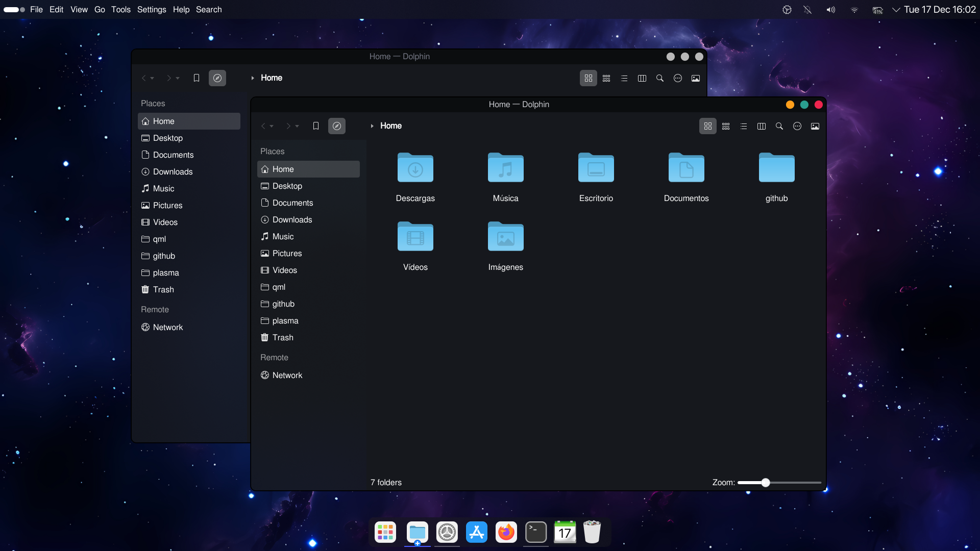
Task: Select Videos in back window Places panel
Action: point(189,222)
